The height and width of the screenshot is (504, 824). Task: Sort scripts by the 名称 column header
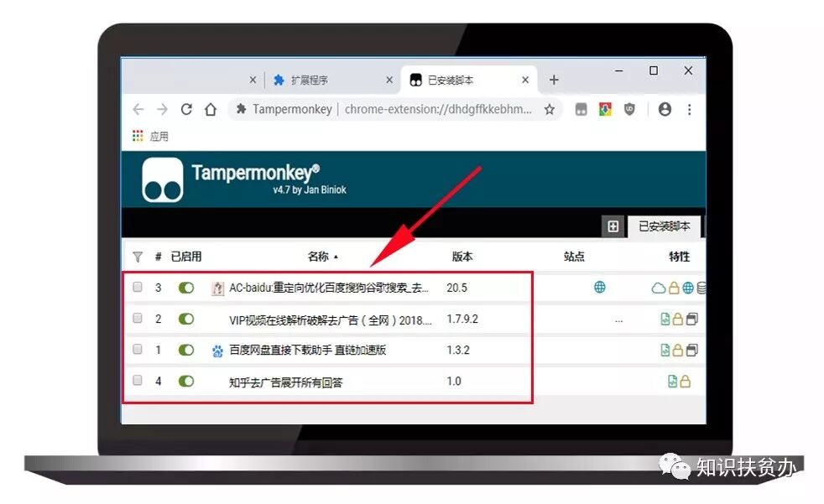(319, 257)
